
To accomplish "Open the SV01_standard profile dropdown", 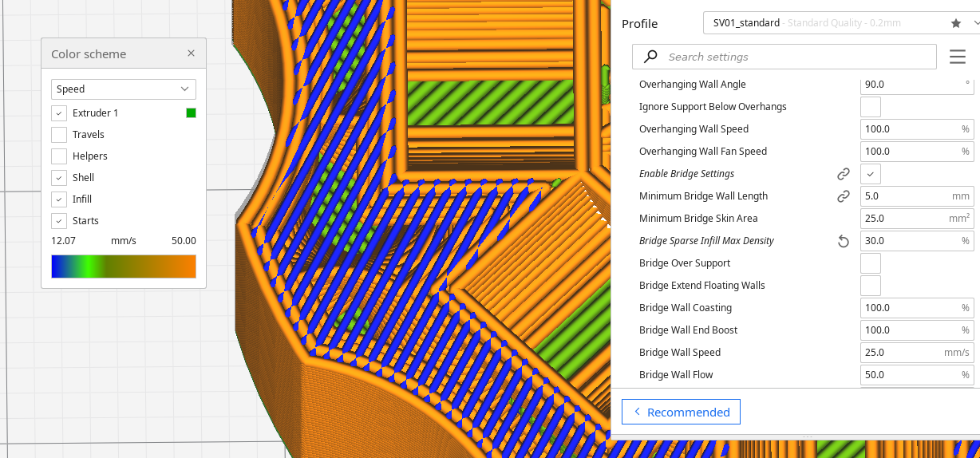I will click(x=842, y=23).
